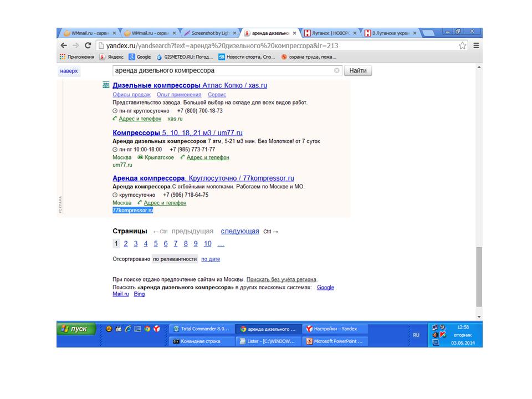This screenshot has height=399, width=532.
Task: Click Адрес и телефон under xas.ru ad
Action: point(140,119)
